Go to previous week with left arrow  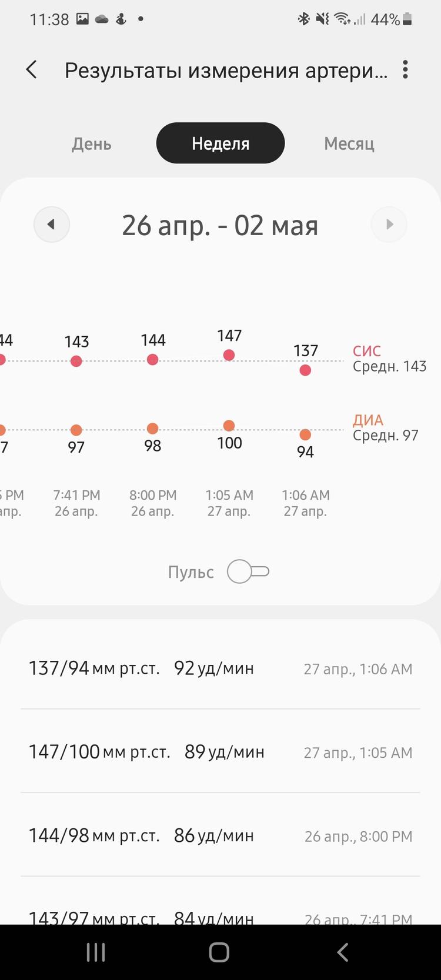pyautogui.click(x=52, y=225)
